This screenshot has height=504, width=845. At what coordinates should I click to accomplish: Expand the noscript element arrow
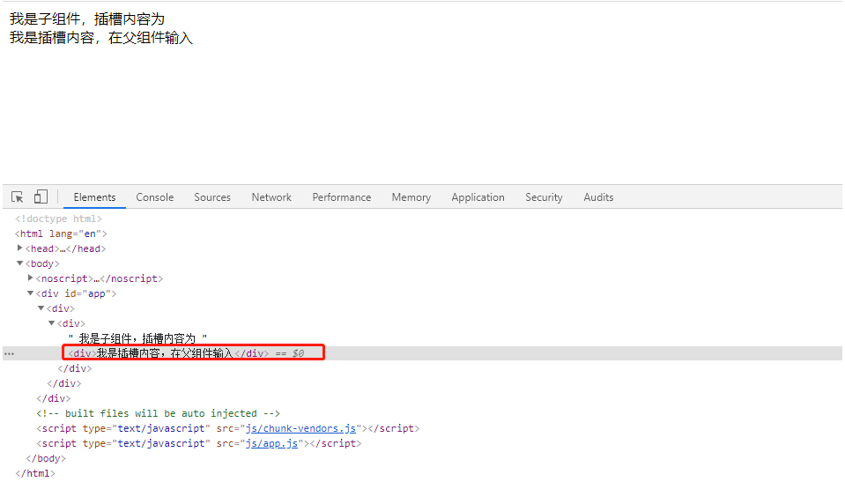click(x=31, y=278)
